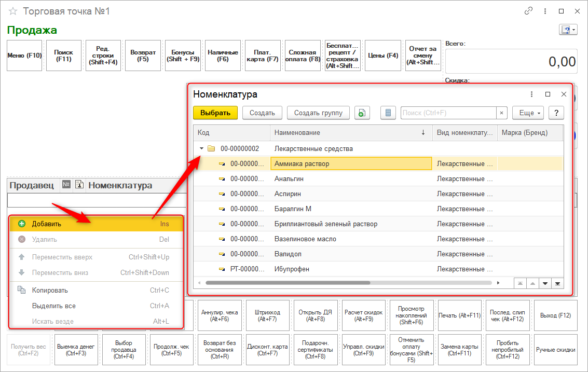The image size is (588, 372).
Task: Click the item icon in the Ибупрофен row
Action: (x=222, y=269)
